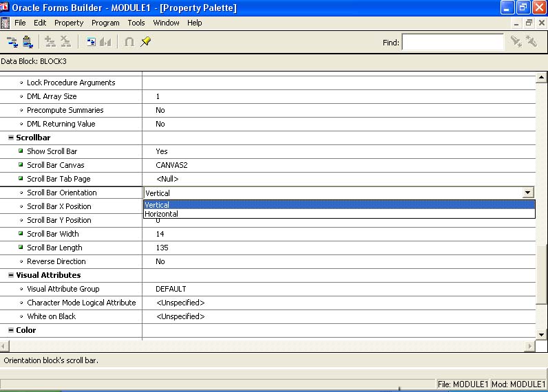Click the Find Next flashlight icon
The height and width of the screenshot is (392, 548).
(x=515, y=42)
